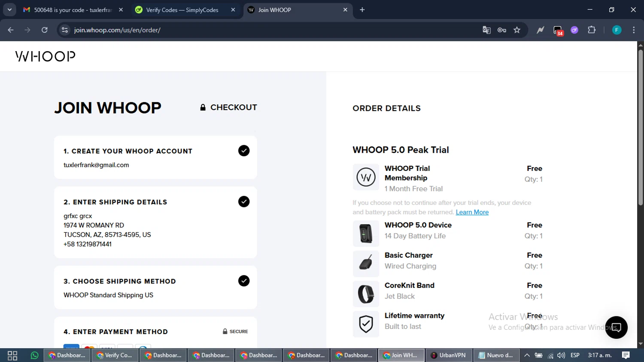Viewport: 644px width, 362px height.
Task: Click the WHOOP Trial Membership logo thumbnail
Action: 366,177
